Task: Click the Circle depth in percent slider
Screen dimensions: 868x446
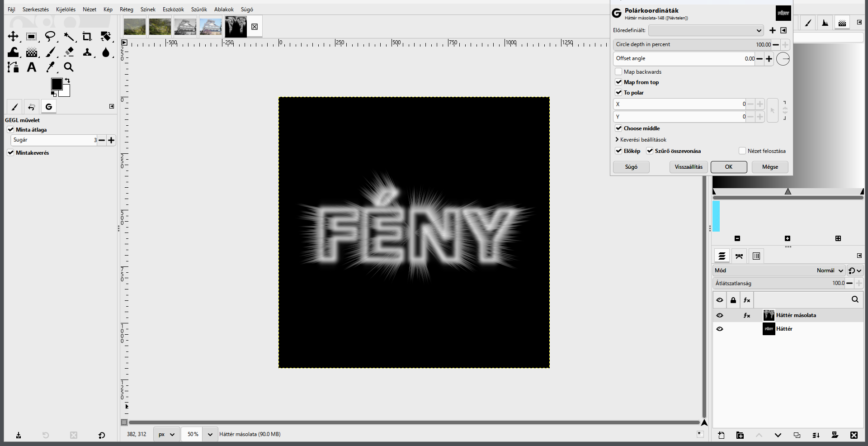Action: (692, 44)
